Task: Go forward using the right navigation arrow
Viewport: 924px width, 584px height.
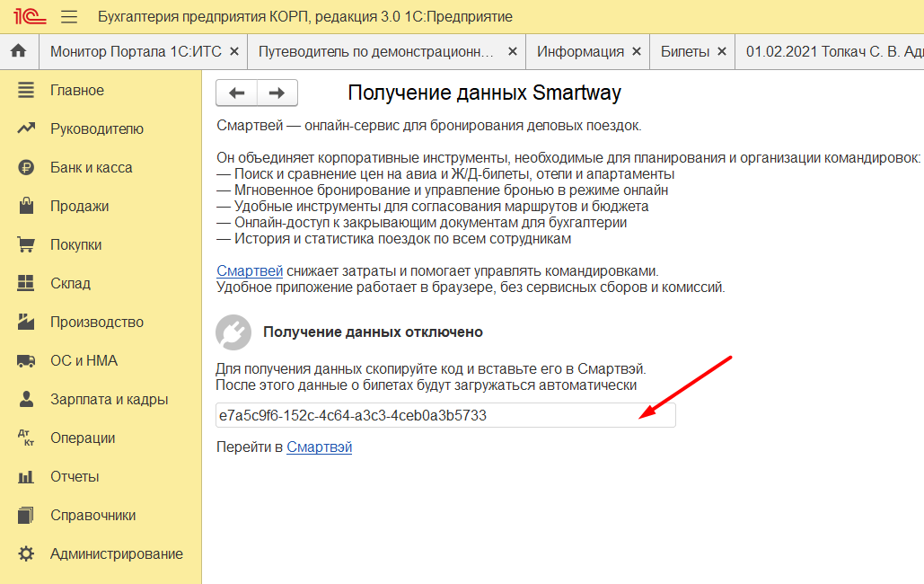Action: (x=278, y=93)
